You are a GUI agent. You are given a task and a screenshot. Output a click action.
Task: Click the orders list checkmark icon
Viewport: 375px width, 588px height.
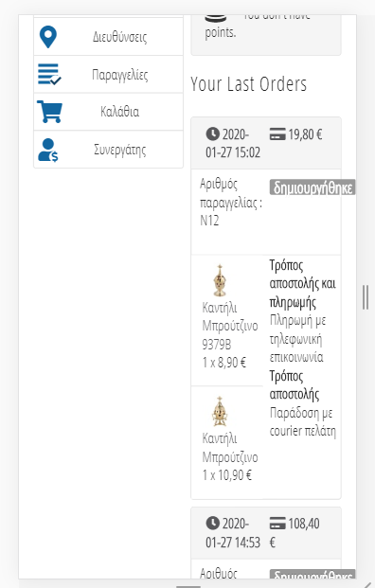pos(49,74)
